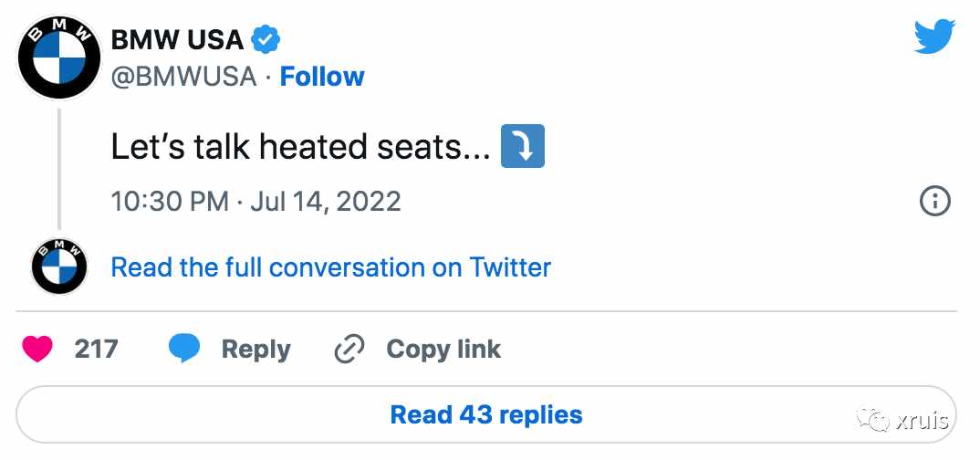Viewport: 980px width, 460px height.
Task: Click the BMW USA display name
Action: click(x=177, y=41)
